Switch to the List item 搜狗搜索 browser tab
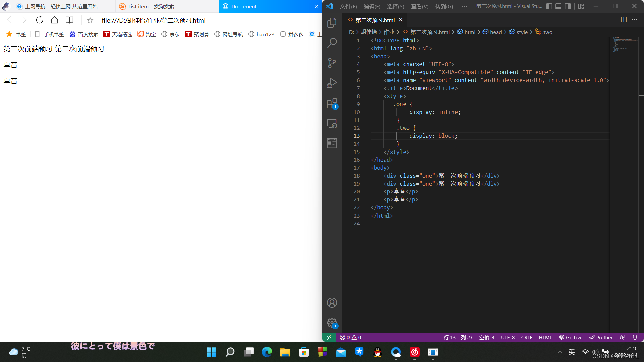The image size is (644, 362). [151, 6]
